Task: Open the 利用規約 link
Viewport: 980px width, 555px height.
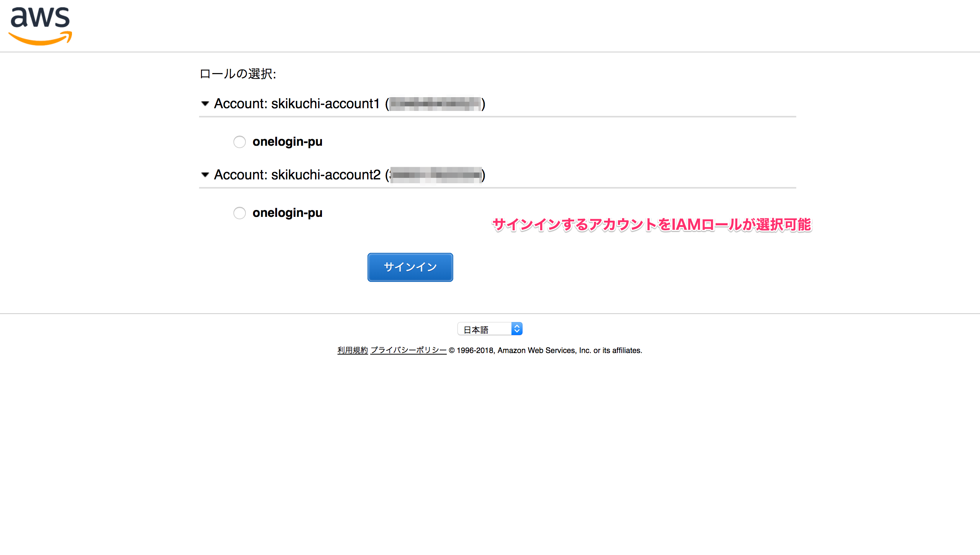Action: [352, 350]
